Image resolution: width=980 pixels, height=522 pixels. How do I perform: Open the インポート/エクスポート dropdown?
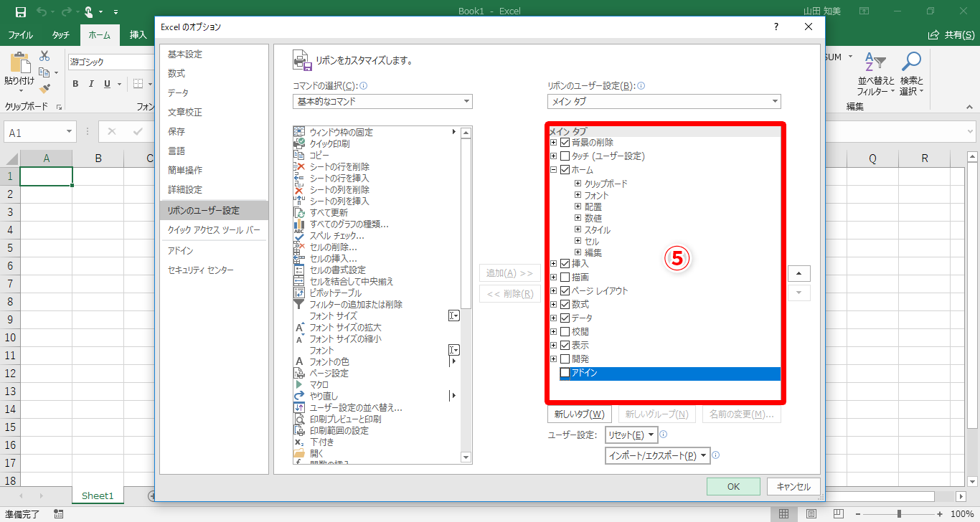point(658,455)
